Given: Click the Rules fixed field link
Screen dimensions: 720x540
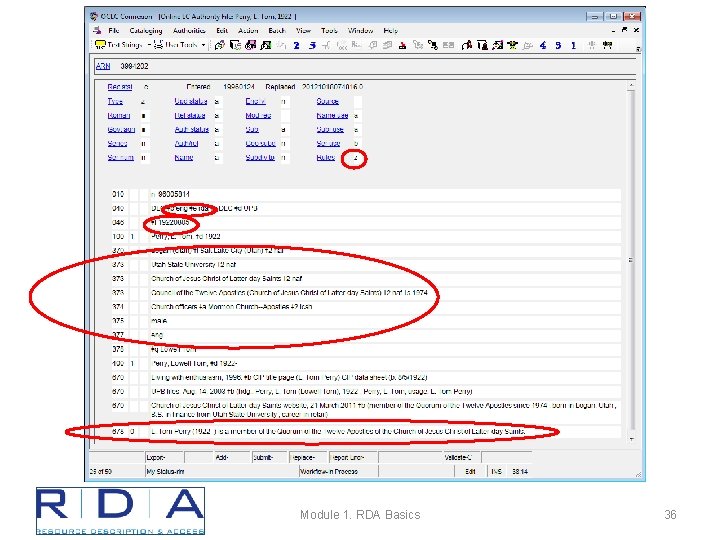Looking at the screenshot, I should coord(325,158).
